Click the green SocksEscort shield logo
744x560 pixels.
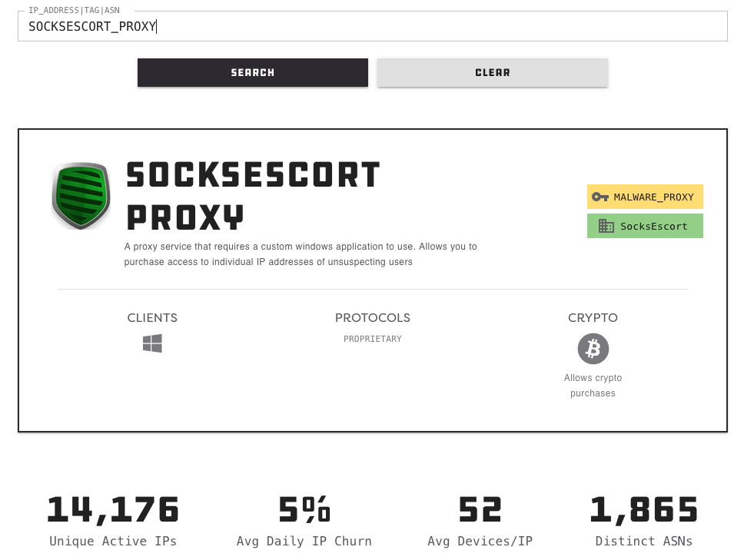tap(81, 196)
